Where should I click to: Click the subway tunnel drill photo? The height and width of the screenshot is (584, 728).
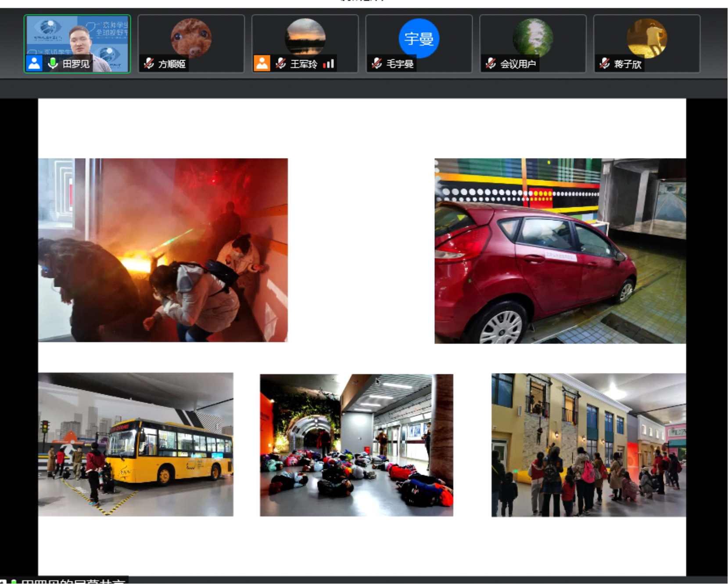tap(356, 445)
